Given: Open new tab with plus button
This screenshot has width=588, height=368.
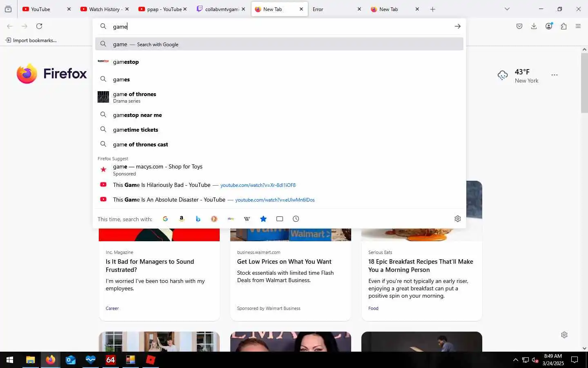Looking at the screenshot, I should 433,9.
